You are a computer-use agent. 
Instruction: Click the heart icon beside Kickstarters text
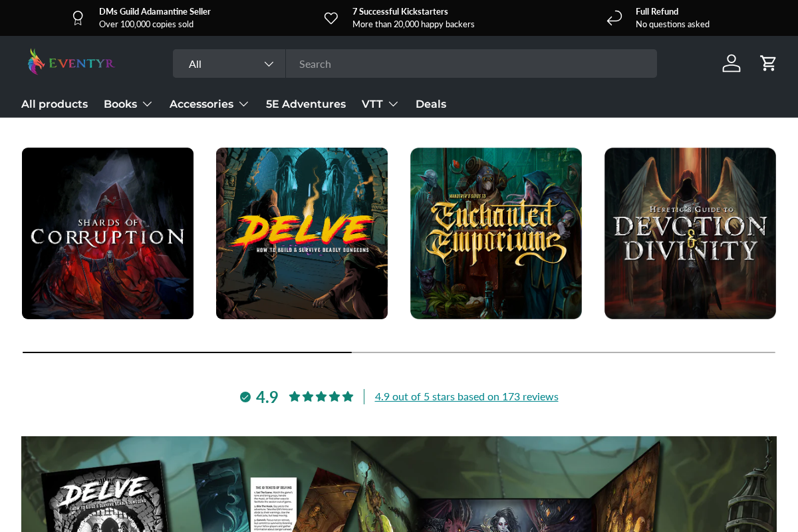tap(331, 17)
